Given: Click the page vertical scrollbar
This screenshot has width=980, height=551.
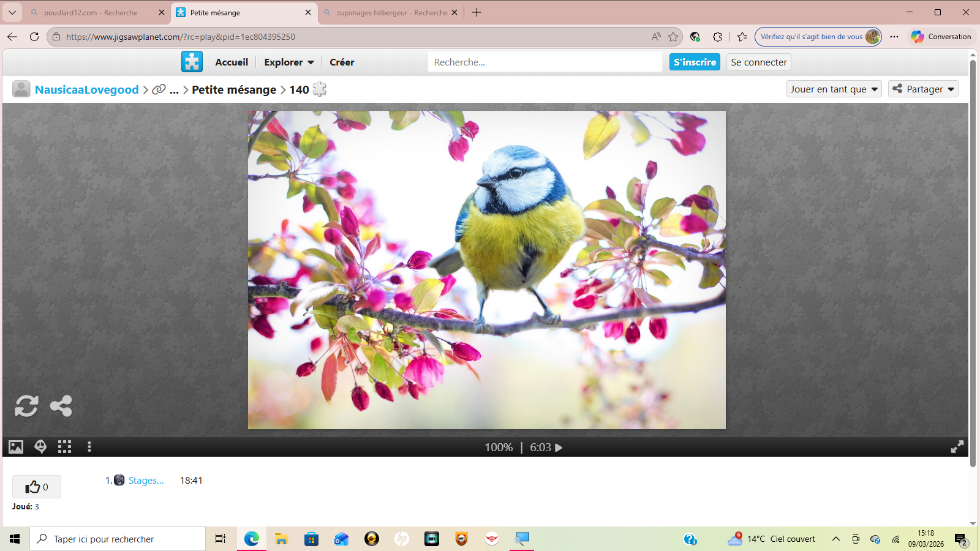Looking at the screenshot, I should 973,263.
